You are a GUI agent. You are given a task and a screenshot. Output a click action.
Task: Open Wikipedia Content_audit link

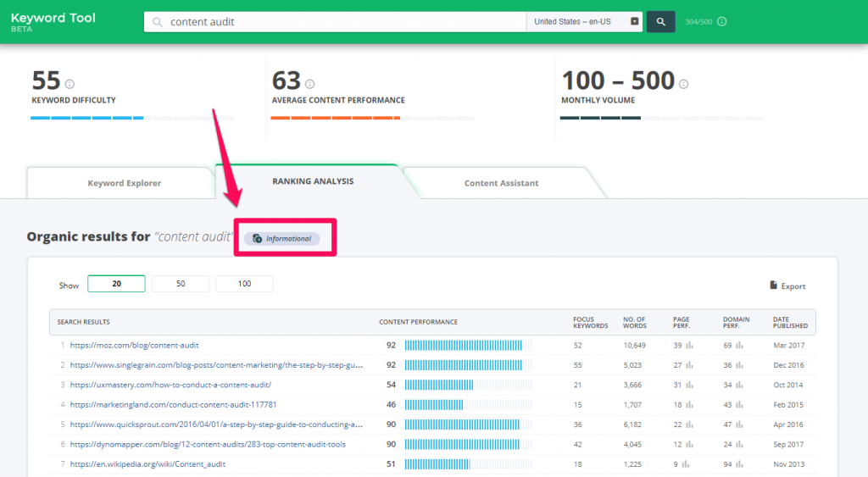tap(147, 464)
